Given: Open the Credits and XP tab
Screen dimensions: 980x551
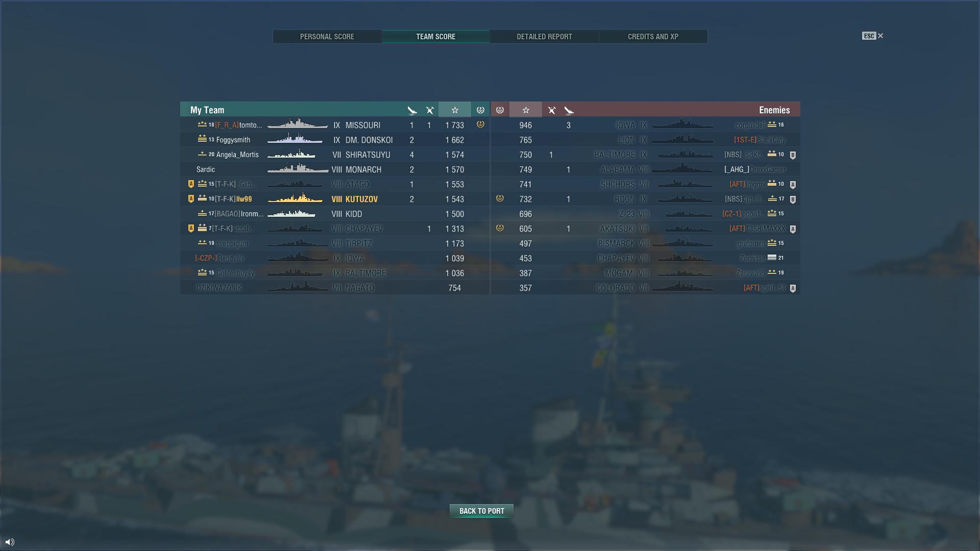Looking at the screenshot, I should point(653,37).
